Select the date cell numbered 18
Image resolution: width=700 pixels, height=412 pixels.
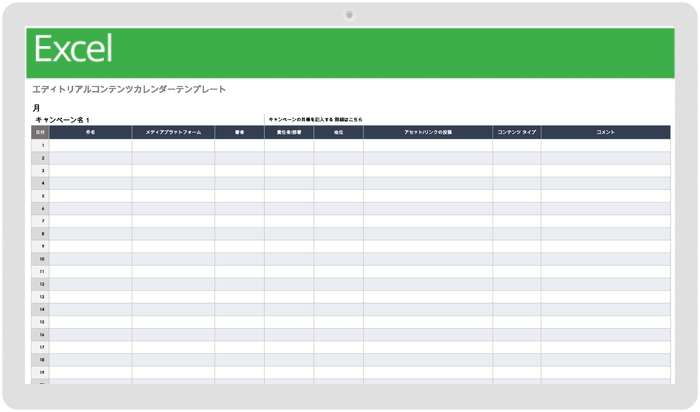tap(41, 358)
